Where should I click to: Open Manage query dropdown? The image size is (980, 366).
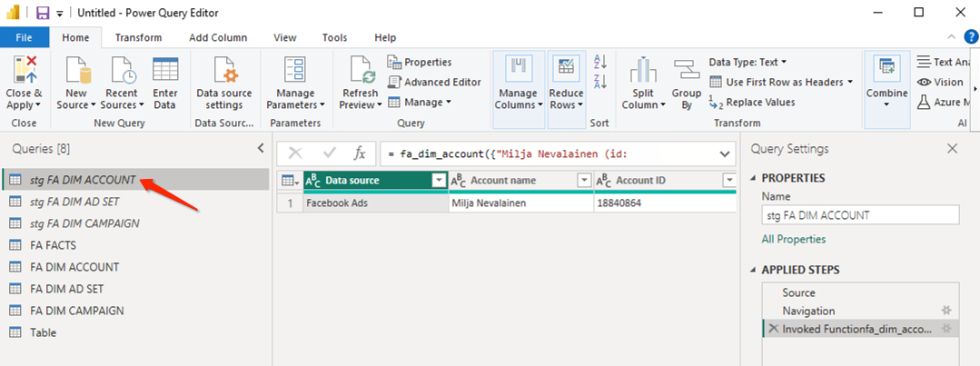(420, 102)
